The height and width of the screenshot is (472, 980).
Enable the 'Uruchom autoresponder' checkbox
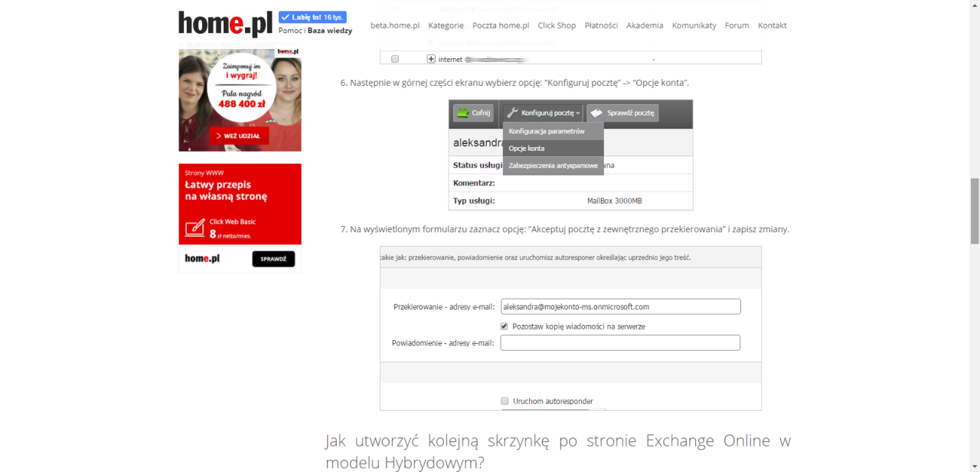click(504, 401)
